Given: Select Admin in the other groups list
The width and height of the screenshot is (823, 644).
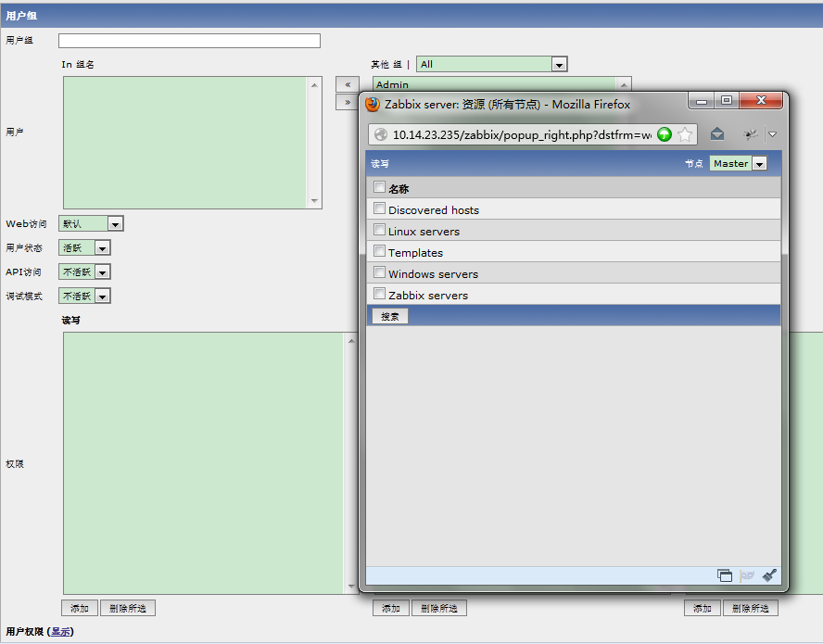Looking at the screenshot, I should (392, 84).
